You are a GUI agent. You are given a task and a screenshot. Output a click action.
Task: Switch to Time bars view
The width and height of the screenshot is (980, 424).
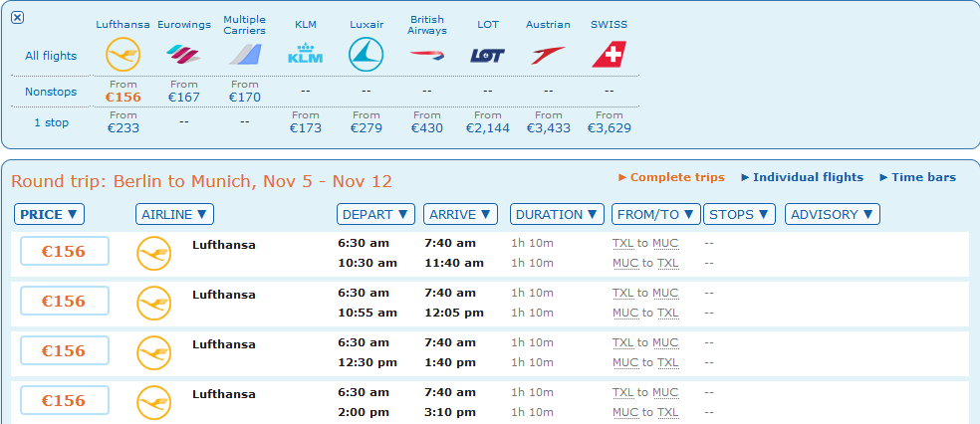[917, 177]
